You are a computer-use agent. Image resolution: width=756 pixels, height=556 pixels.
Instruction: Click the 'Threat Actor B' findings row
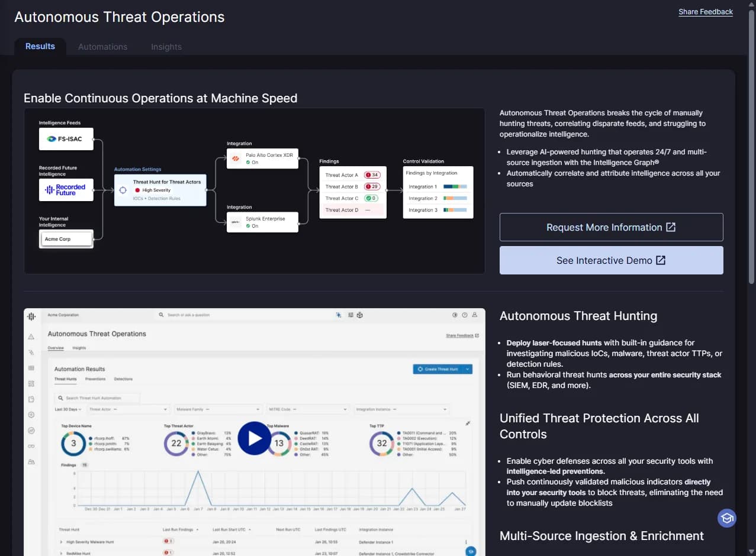[x=353, y=186]
